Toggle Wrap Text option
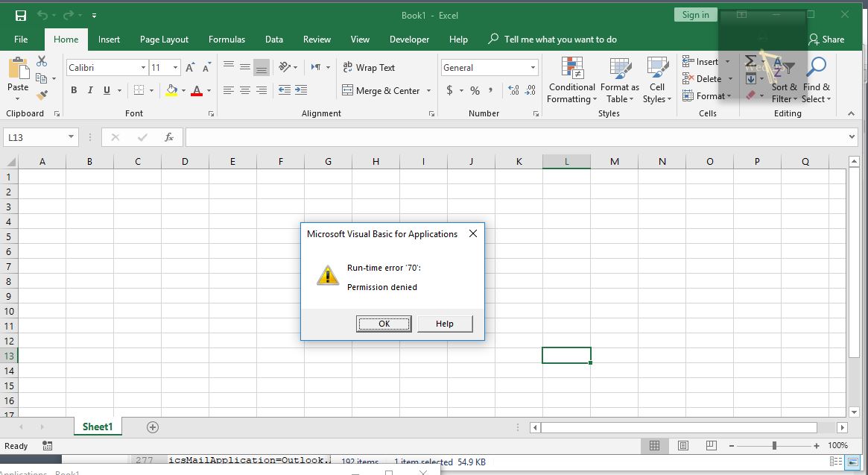 (368, 67)
